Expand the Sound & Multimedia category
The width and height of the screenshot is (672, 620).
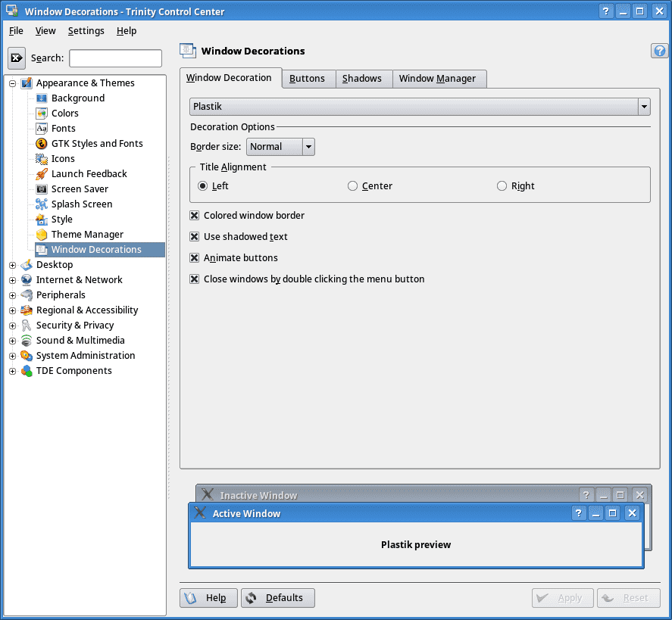[x=12, y=341]
